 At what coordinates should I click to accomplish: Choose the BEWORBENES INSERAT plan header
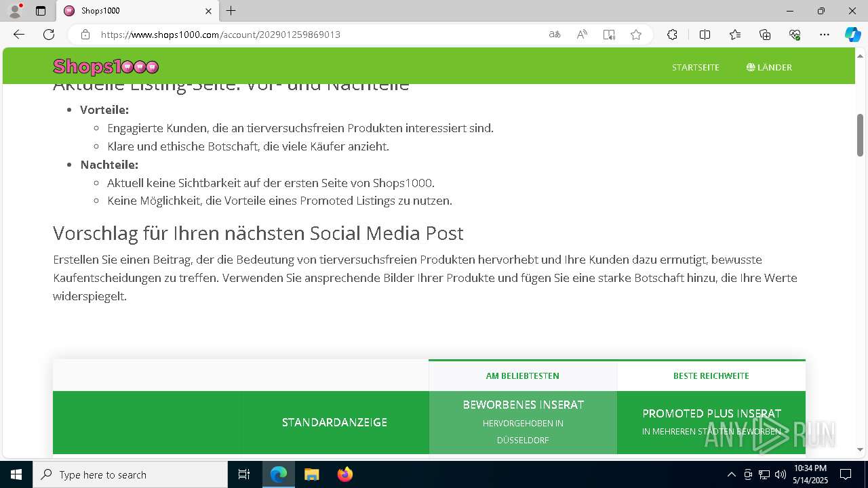coord(523,422)
